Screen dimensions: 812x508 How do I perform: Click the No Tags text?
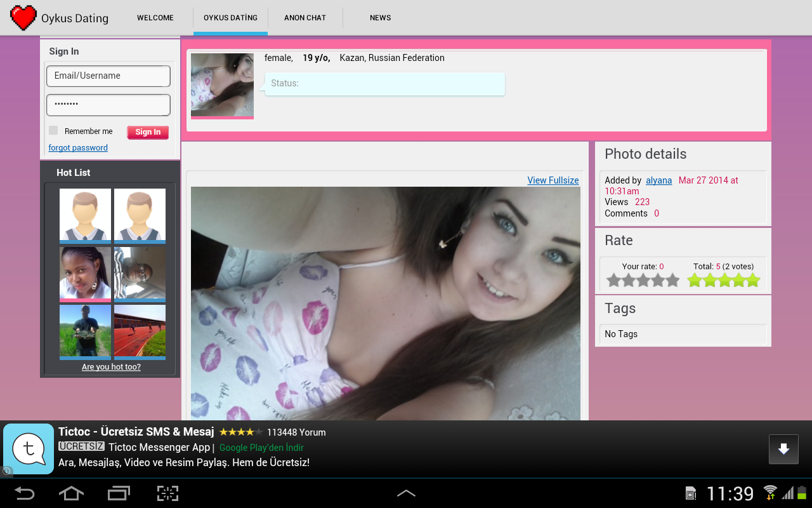[x=621, y=334]
